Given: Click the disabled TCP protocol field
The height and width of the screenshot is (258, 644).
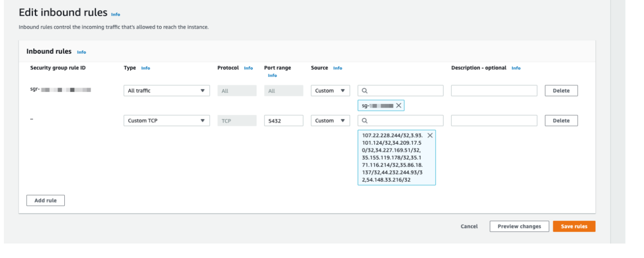Looking at the screenshot, I should tap(237, 120).
